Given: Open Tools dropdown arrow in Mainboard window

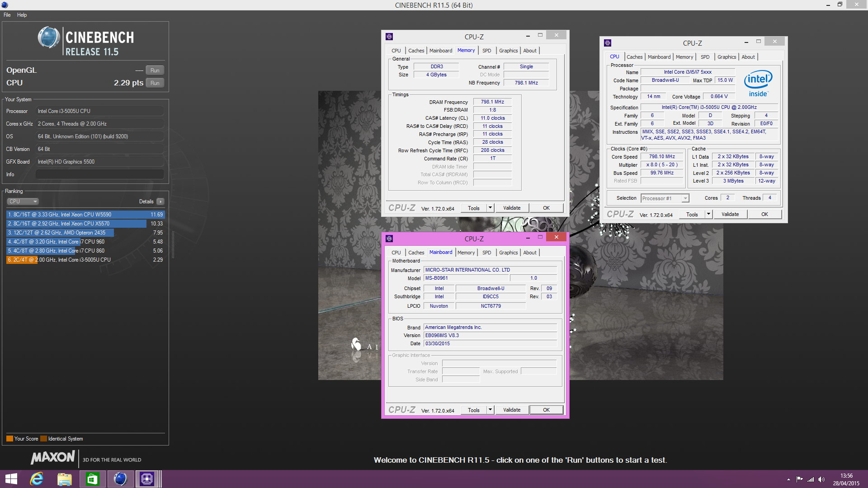Looking at the screenshot, I should [x=491, y=410].
